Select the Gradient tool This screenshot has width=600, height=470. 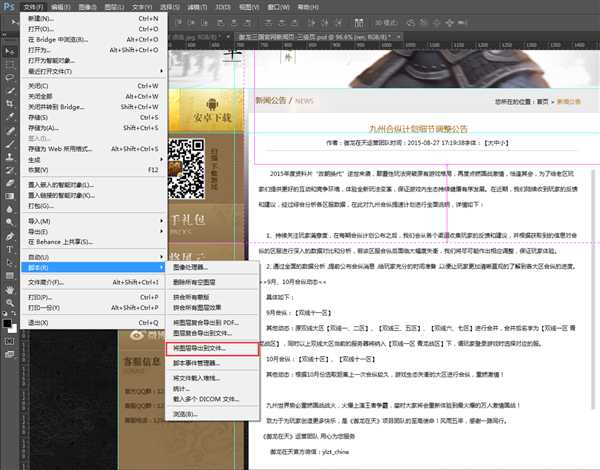coord(10,196)
